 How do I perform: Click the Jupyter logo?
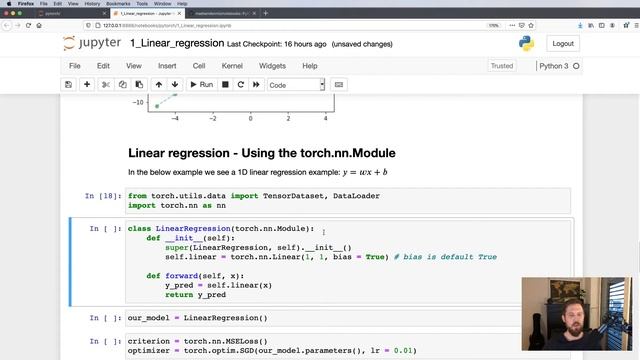pyautogui.click(x=92, y=43)
